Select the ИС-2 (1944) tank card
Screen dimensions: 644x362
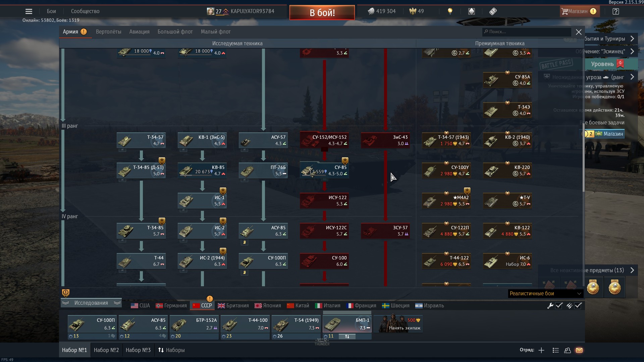point(202,261)
